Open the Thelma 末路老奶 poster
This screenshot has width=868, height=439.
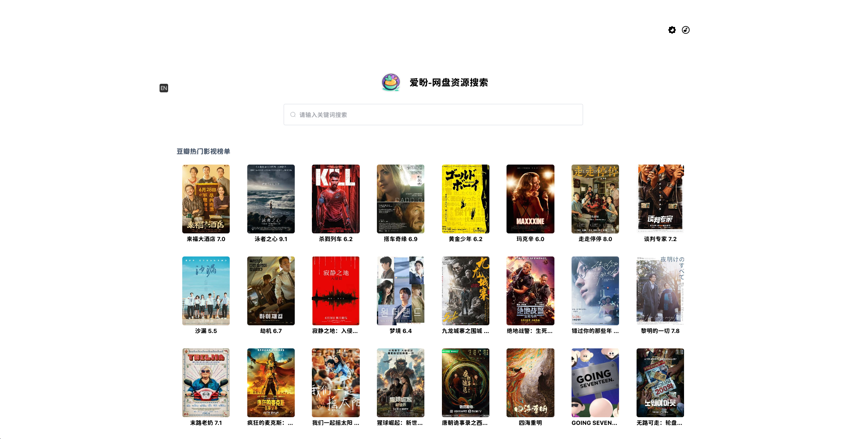(x=206, y=383)
